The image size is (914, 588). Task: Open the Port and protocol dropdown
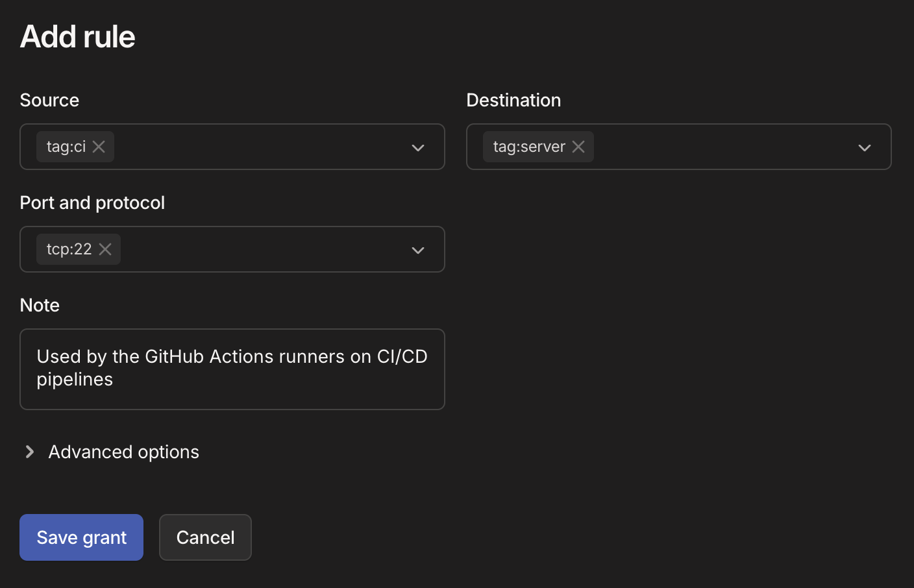tap(418, 249)
